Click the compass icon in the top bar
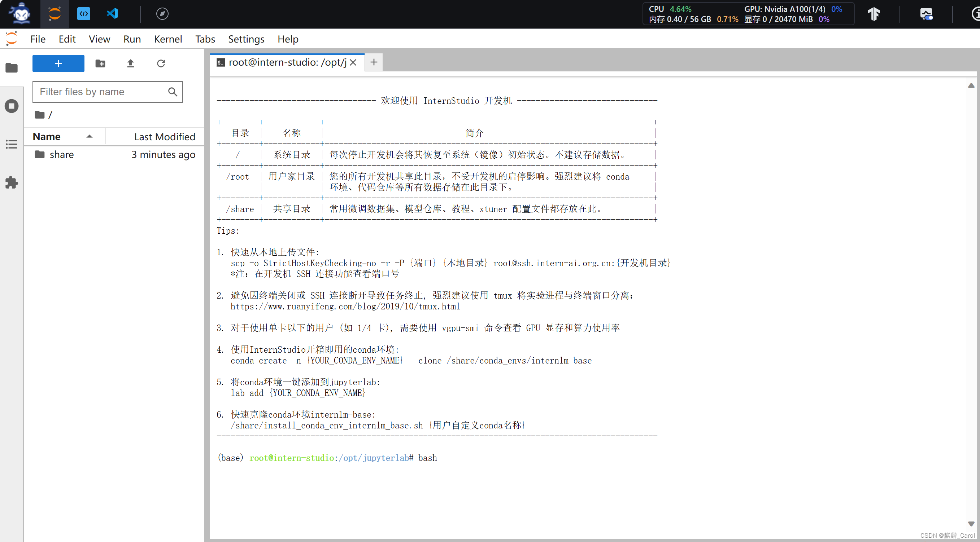Screen dimensions: 980x542 coord(162,14)
